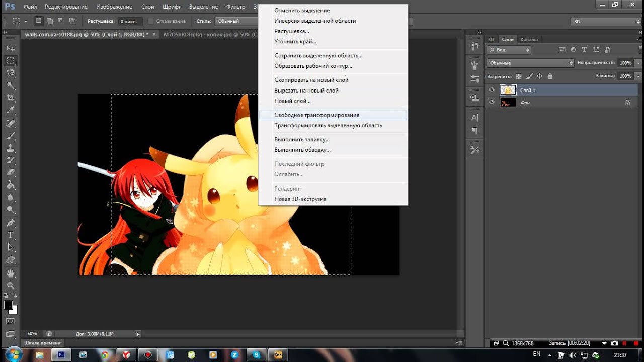Switch to the 3D panel tab
Image resolution: width=644 pixels, height=362 pixels.
tap(491, 39)
